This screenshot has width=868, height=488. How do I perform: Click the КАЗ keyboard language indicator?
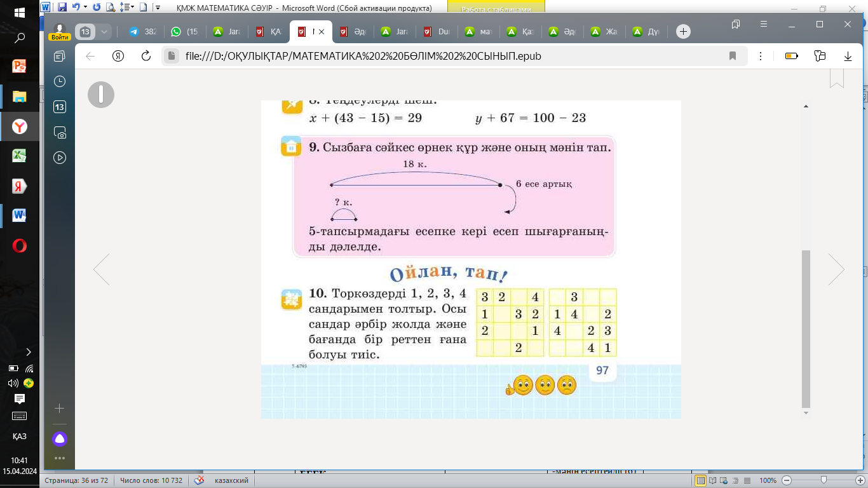tap(19, 437)
